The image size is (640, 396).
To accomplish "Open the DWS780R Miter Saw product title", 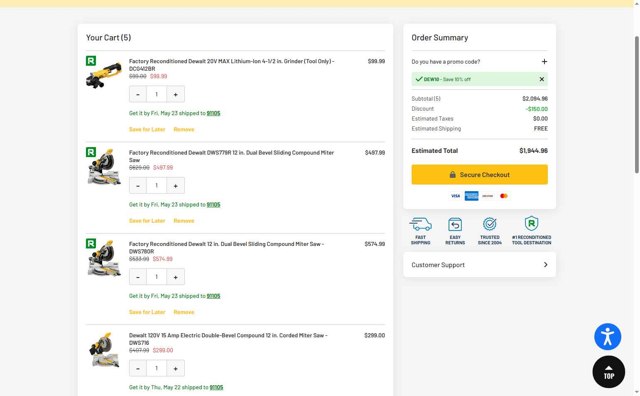I will click(x=227, y=248).
